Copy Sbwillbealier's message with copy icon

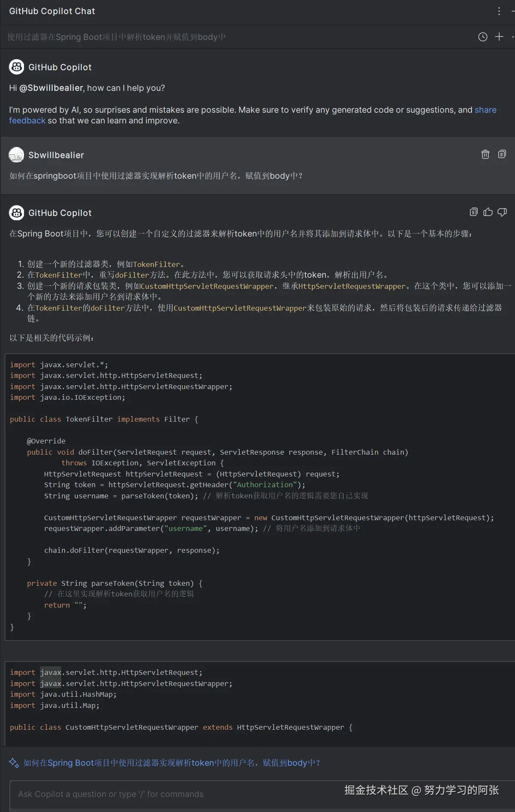click(x=502, y=154)
